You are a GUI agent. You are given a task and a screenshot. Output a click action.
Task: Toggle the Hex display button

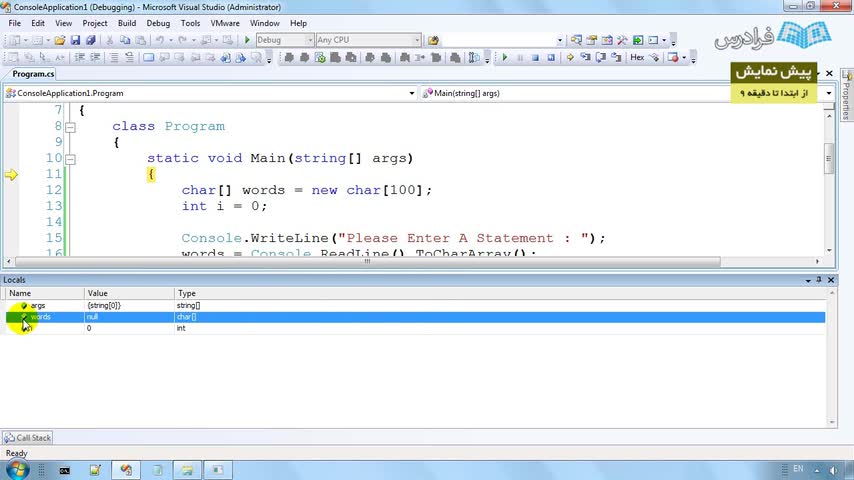click(x=637, y=57)
